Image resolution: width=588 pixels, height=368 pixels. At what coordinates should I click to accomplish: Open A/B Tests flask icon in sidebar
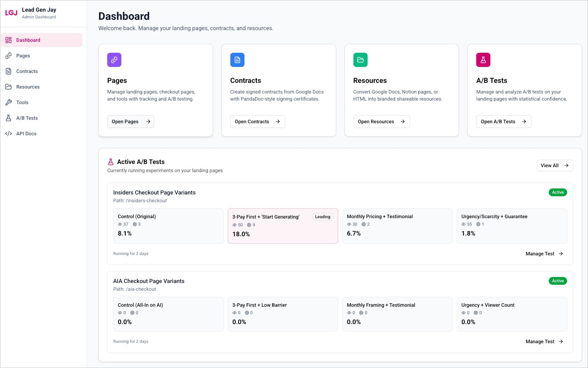(x=8, y=118)
